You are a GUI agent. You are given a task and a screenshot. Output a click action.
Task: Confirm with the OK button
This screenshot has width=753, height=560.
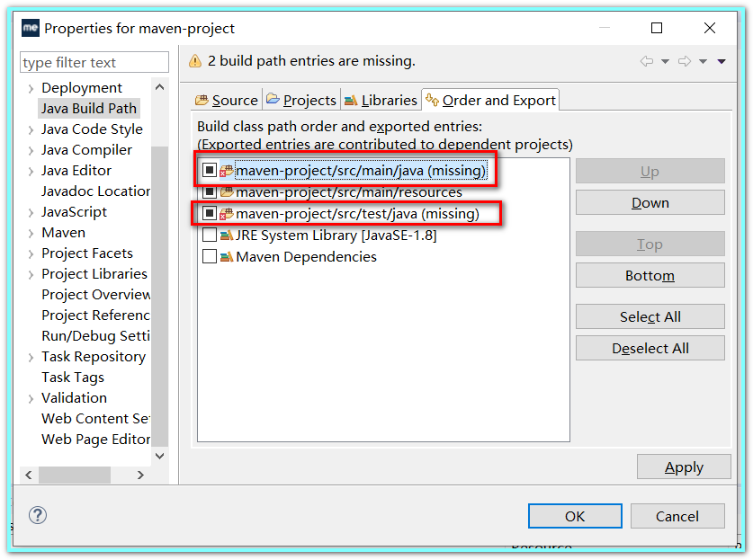(x=575, y=516)
